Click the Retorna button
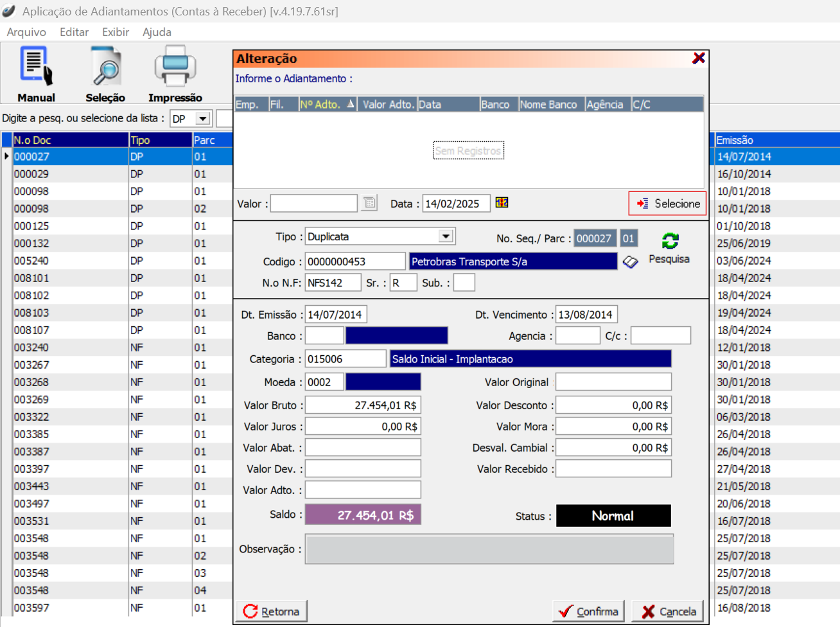Image resolution: width=840 pixels, height=627 pixels. (272, 611)
